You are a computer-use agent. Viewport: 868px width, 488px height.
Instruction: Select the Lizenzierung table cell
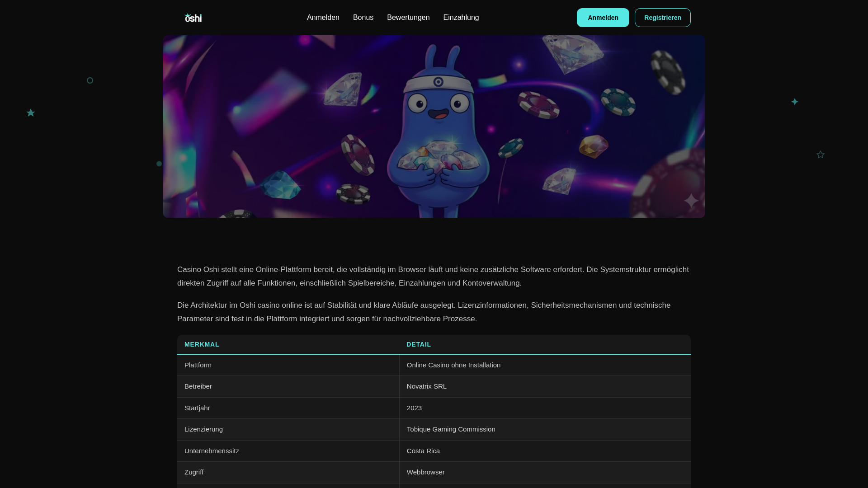pyautogui.click(x=288, y=429)
